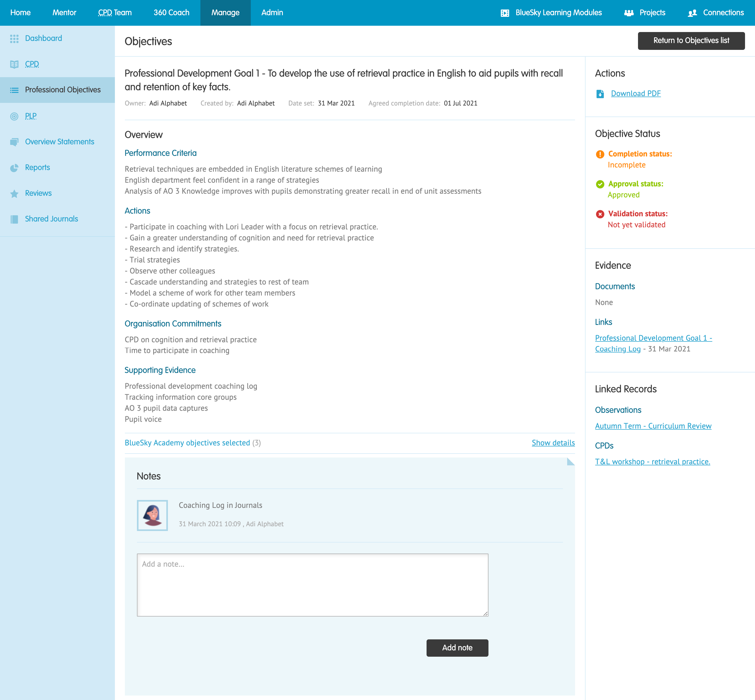Click the 'Not yet validated' status text
Image resolution: width=755 pixels, height=700 pixels.
[x=636, y=225]
